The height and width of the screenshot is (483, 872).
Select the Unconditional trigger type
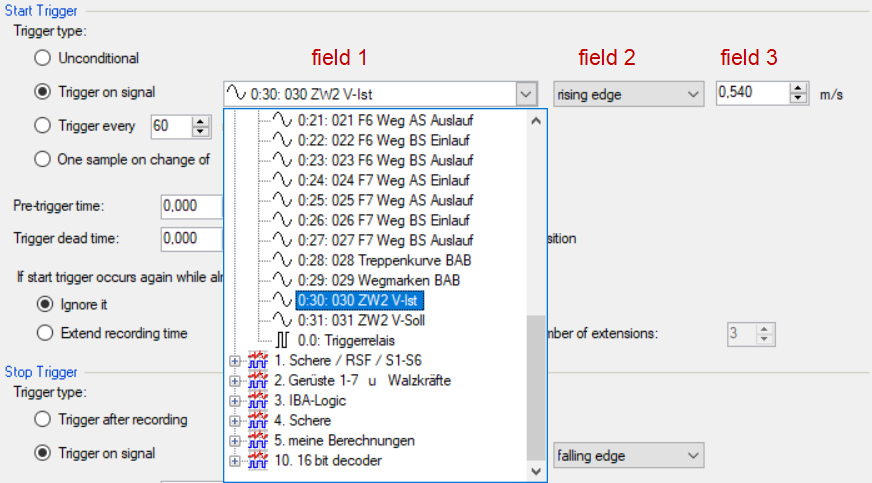coord(43,58)
